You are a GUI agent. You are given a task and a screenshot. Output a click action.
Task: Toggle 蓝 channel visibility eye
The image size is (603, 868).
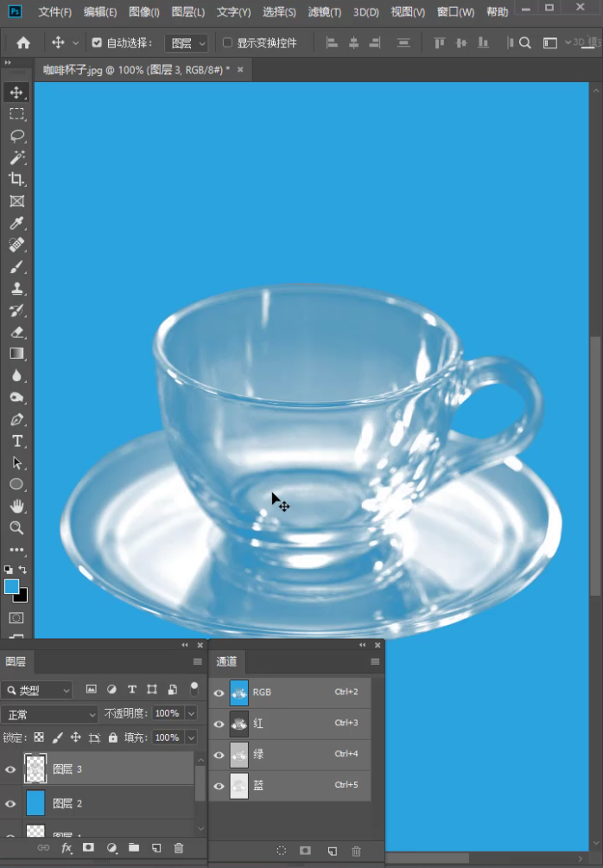click(x=219, y=786)
